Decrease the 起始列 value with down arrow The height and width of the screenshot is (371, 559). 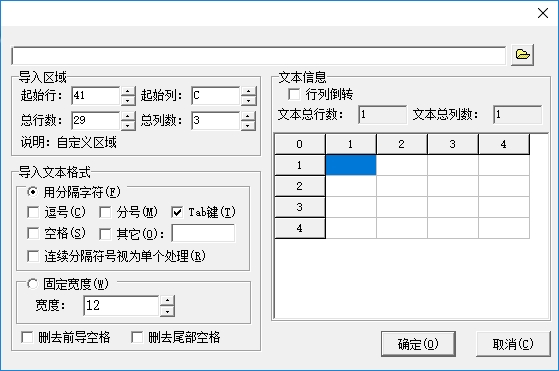[248, 101]
